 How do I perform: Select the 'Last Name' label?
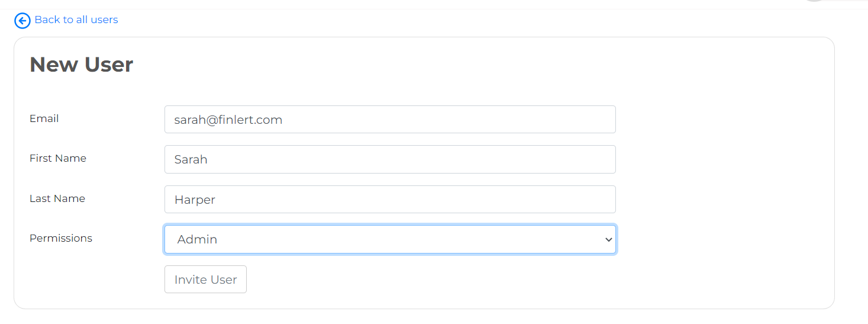pos(57,198)
